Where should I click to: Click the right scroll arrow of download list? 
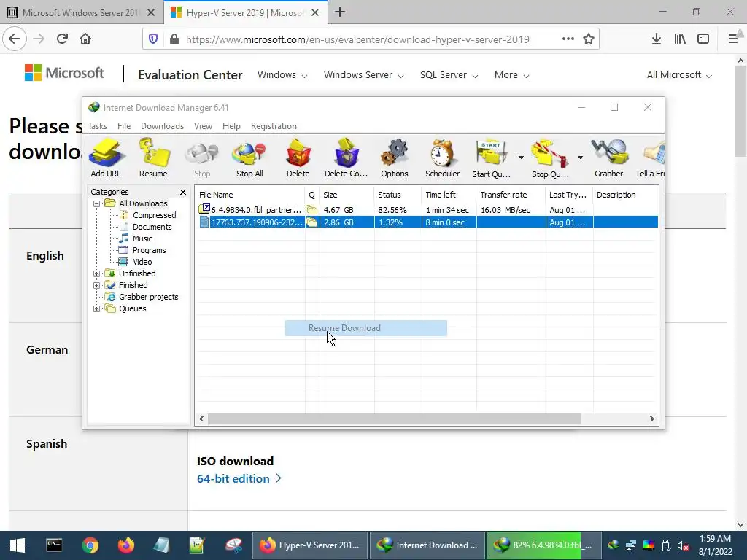(651, 419)
